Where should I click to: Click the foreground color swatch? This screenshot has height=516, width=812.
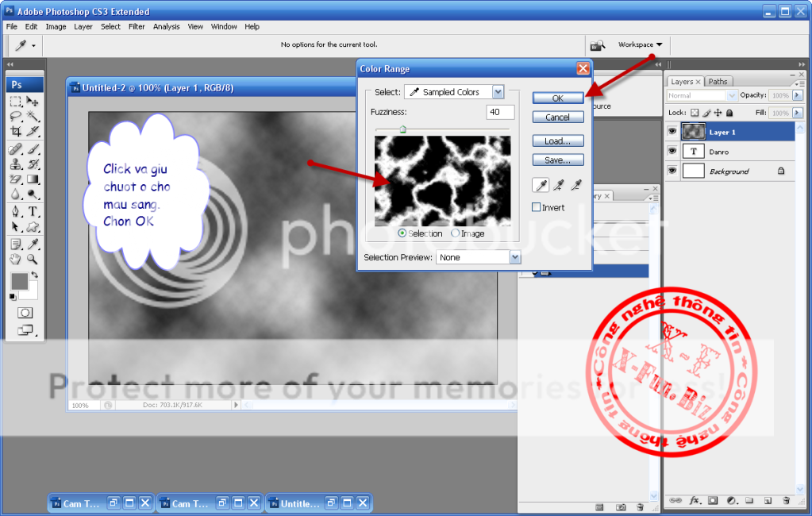20,281
